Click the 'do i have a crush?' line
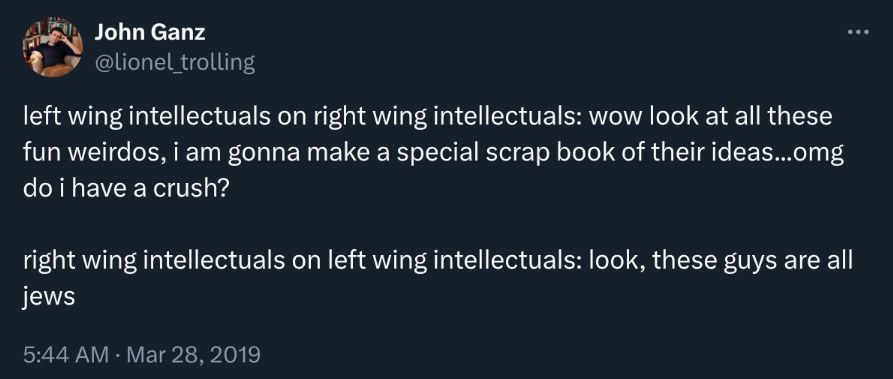Viewport: 893px width, 379px height. tap(125, 189)
